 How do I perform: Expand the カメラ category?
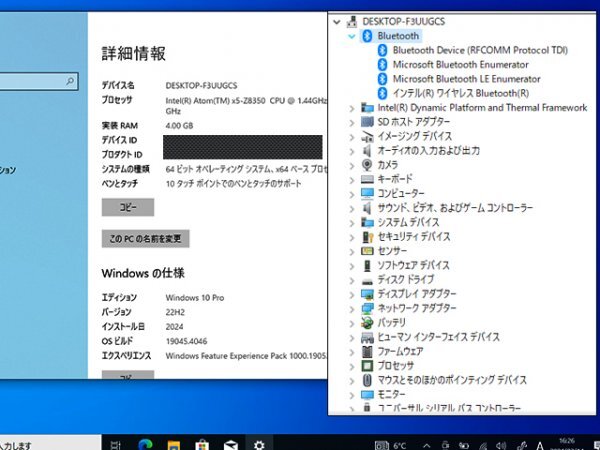point(352,166)
